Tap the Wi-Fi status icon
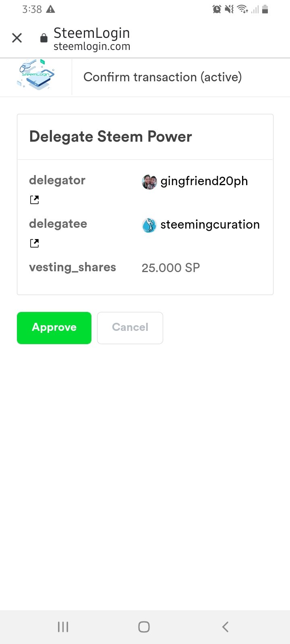This screenshot has width=290, height=644. [242, 9]
